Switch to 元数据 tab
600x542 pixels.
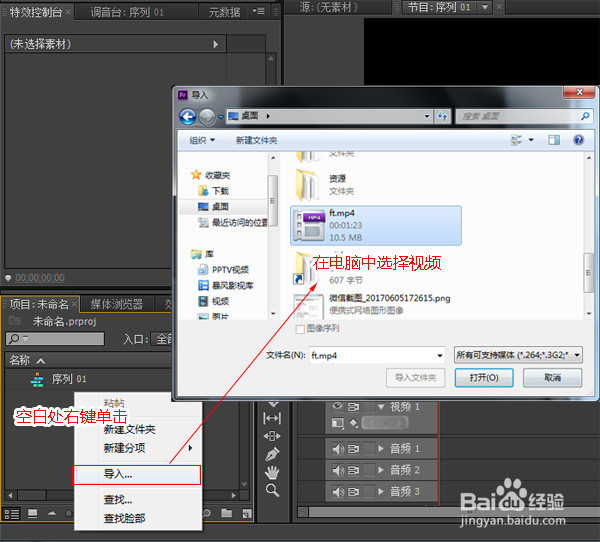click(x=224, y=12)
